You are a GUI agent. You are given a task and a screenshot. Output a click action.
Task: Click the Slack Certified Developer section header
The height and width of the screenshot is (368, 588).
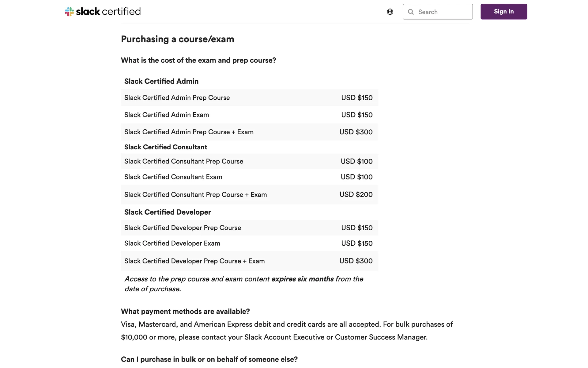[x=168, y=212]
